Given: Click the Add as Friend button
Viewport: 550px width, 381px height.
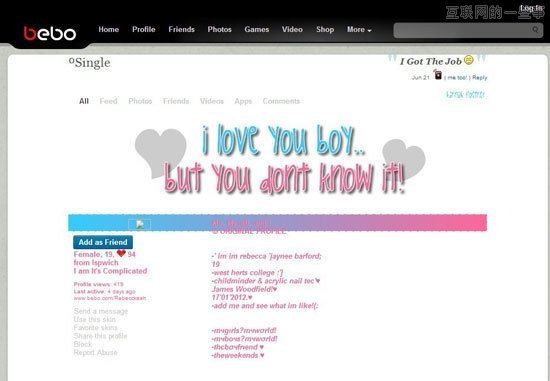Looking at the screenshot, I should click(x=103, y=242).
